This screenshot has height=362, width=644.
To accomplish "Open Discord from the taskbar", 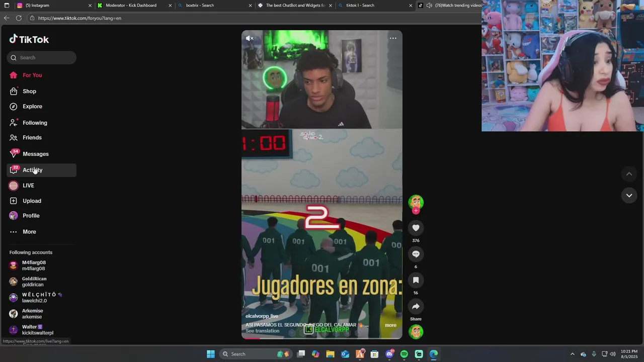I will [389, 354].
